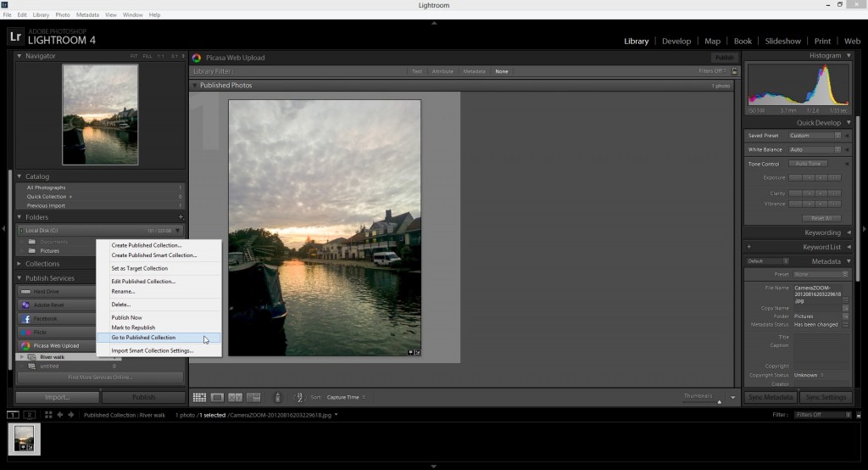Go to next photo using forward arrow

(x=71, y=415)
